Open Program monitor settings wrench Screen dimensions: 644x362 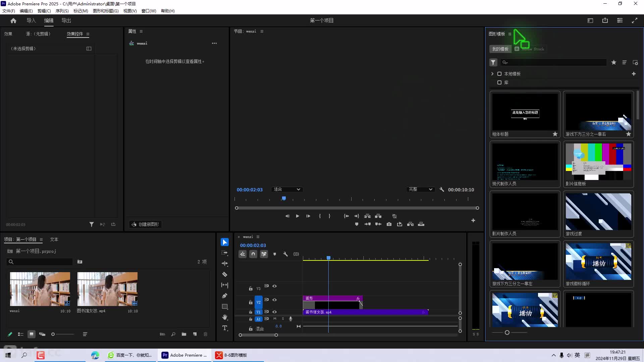442,189
